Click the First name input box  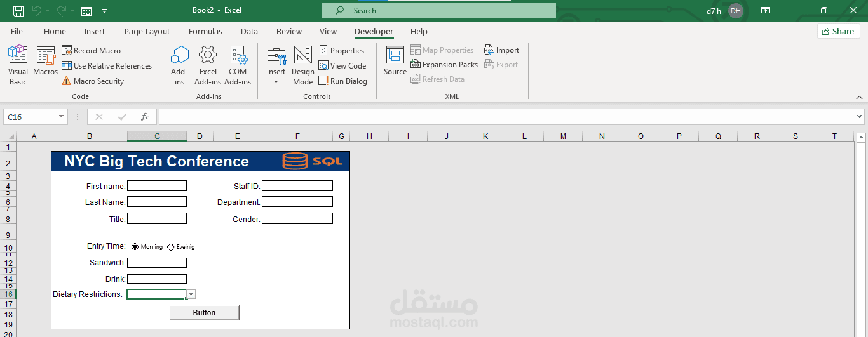[157, 186]
